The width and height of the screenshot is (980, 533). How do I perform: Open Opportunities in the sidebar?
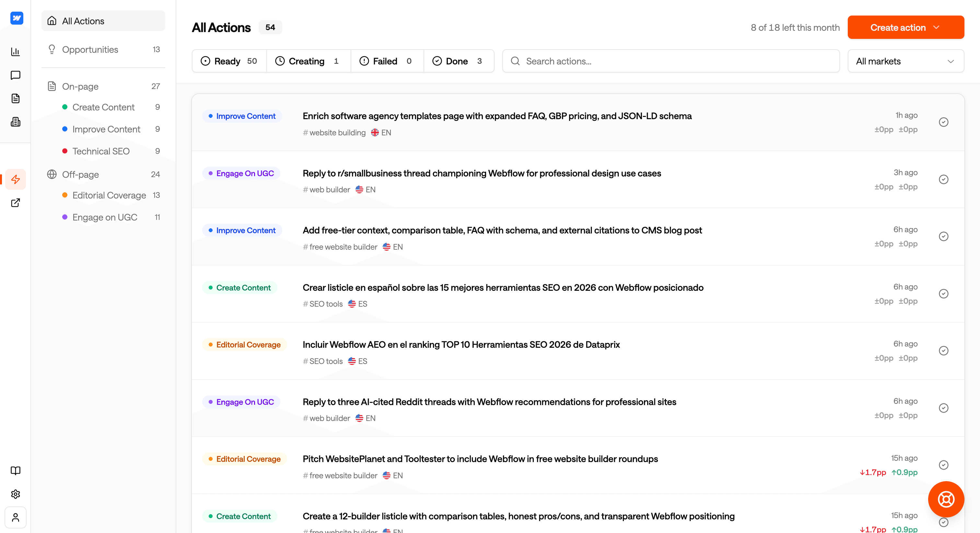coord(103,50)
